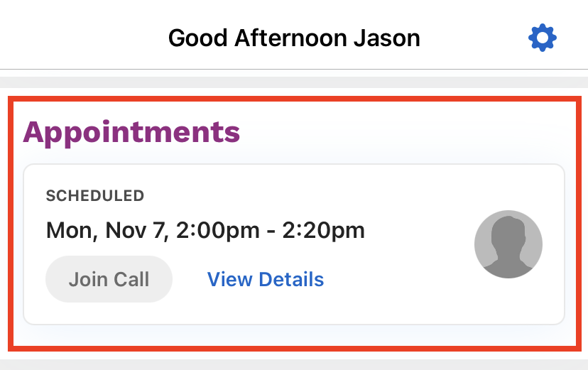Open View Details for the appointment
The width and height of the screenshot is (588, 370).
pos(266,279)
